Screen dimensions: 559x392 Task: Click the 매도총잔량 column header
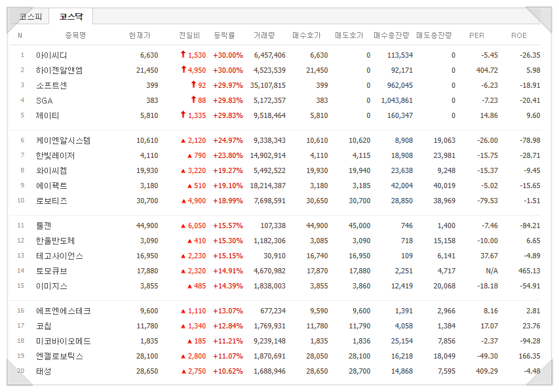(434, 35)
